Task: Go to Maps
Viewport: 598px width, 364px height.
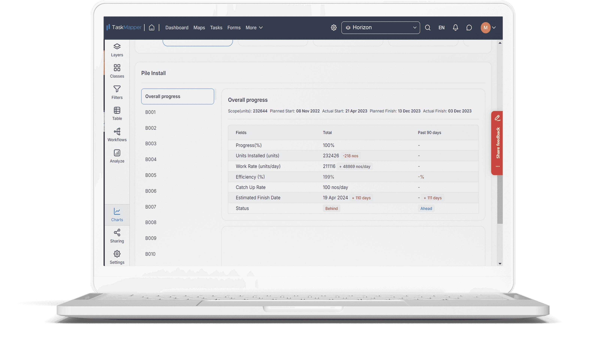Action: pos(199,28)
